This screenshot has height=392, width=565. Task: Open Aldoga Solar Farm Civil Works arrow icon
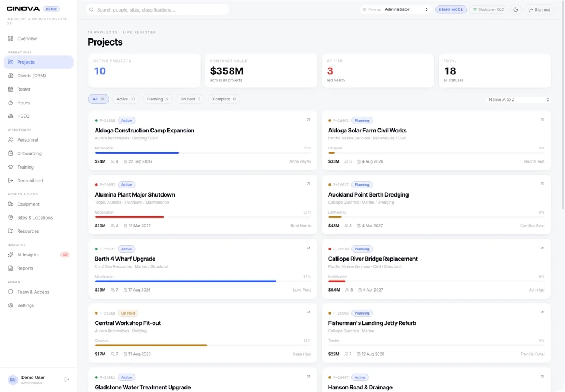pyautogui.click(x=542, y=120)
